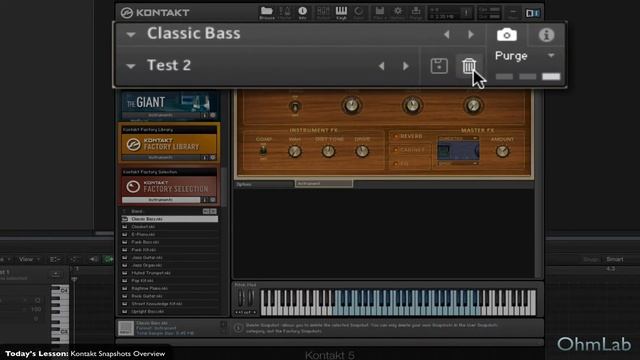
Task: Select next instrument arrow beside Classic Bass
Action: click(x=471, y=34)
